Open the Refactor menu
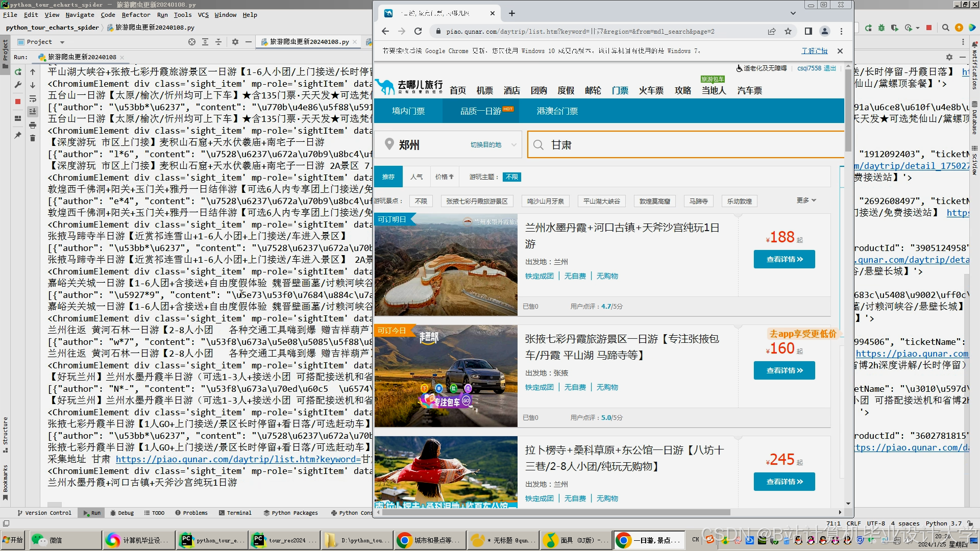 pyautogui.click(x=136, y=15)
